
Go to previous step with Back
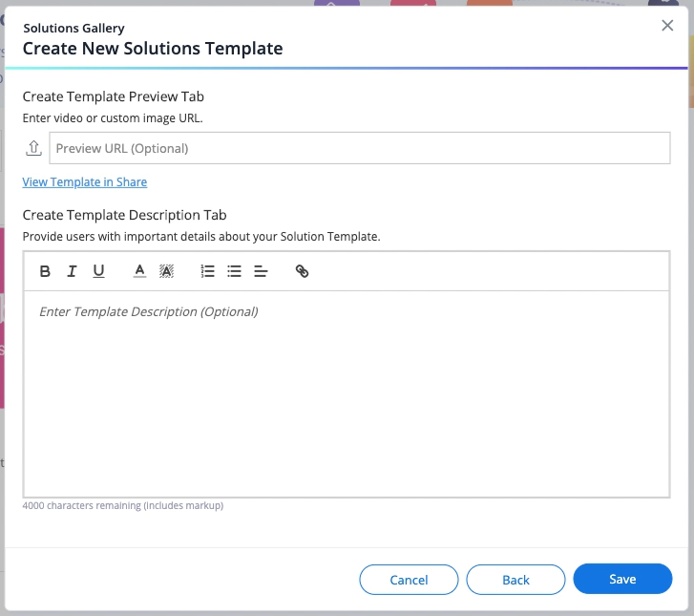click(515, 580)
